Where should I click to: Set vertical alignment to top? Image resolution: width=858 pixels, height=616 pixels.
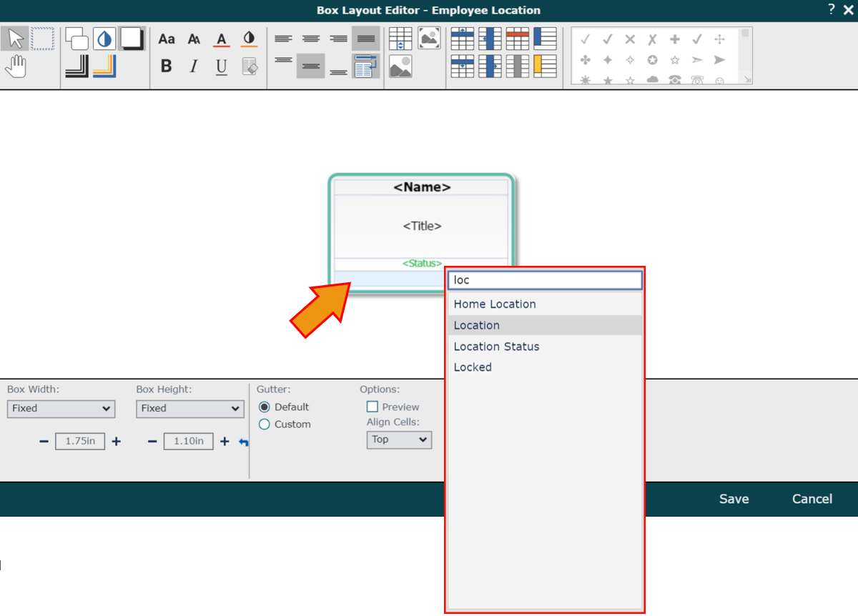click(284, 61)
